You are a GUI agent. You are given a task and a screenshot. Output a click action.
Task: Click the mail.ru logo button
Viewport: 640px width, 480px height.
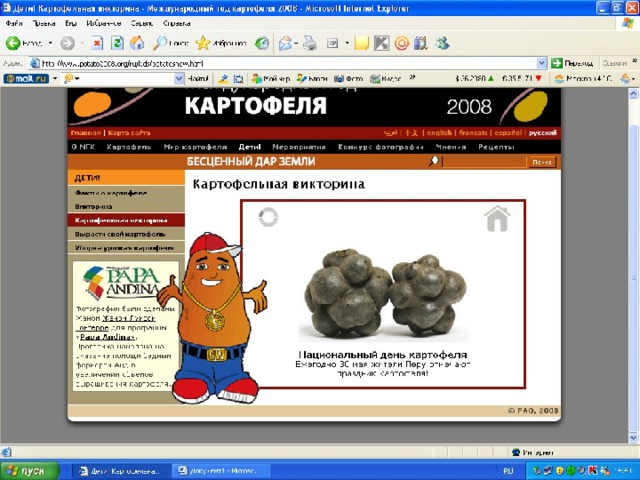[26, 78]
